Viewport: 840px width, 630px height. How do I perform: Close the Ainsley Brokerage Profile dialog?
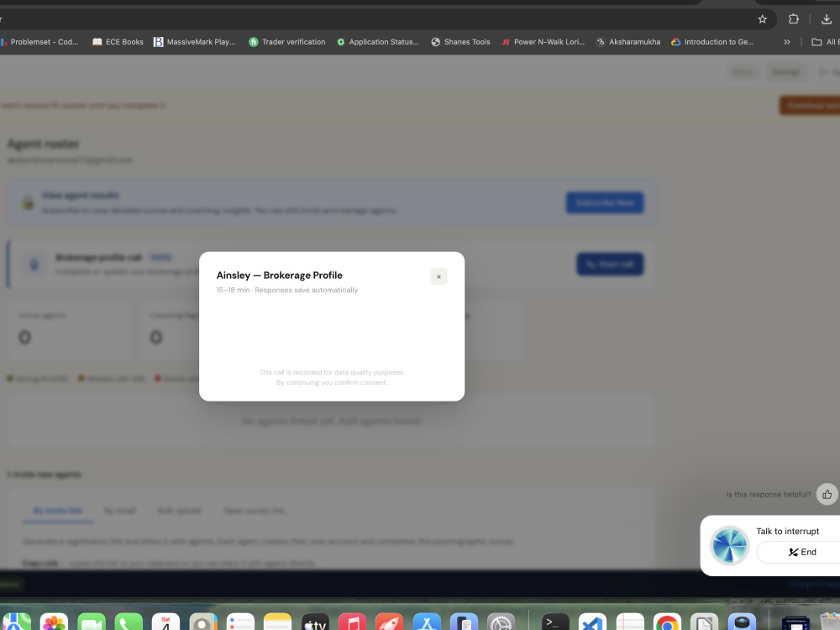click(x=438, y=276)
